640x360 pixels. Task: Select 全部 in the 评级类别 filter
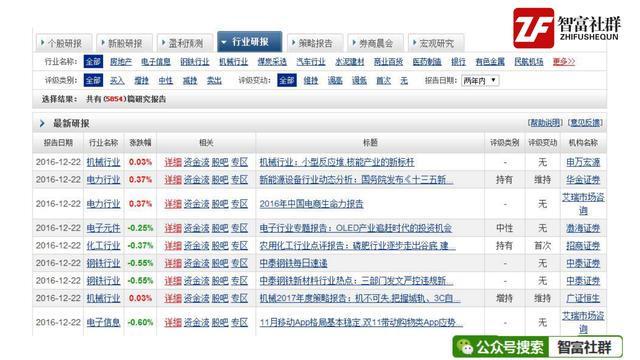93,80
